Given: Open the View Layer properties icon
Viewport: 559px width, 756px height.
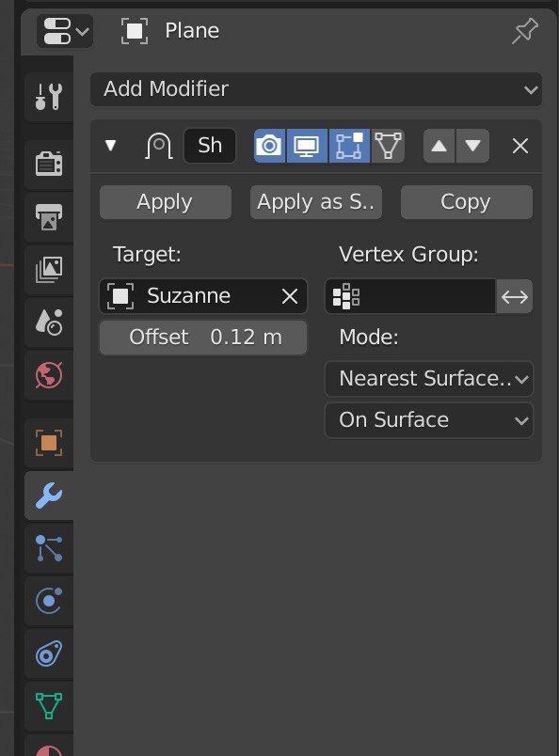Looking at the screenshot, I should click(49, 270).
